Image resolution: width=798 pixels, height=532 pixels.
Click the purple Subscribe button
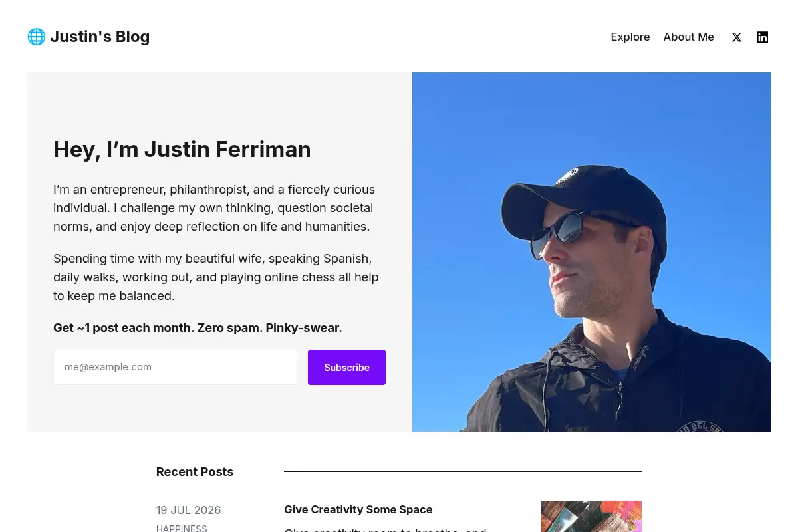(x=346, y=367)
